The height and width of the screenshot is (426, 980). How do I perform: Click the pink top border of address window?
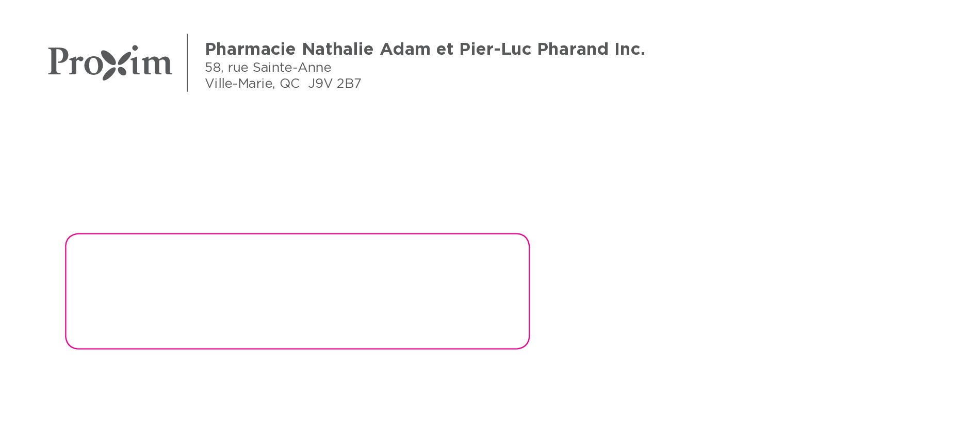[x=297, y=234]
